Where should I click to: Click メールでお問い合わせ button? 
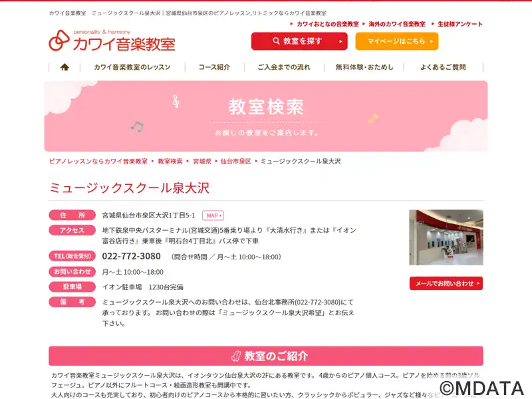446,283
